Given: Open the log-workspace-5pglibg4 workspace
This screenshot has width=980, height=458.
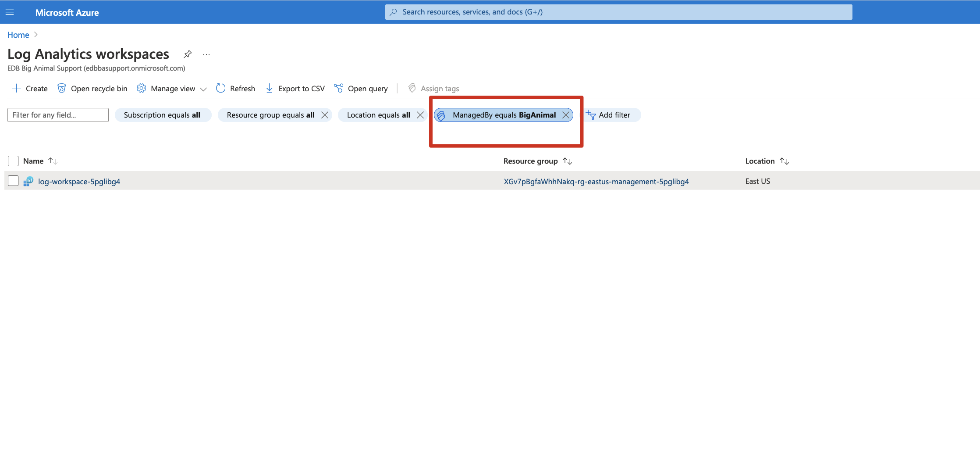Looking at the screenshot, I should 79,181.
